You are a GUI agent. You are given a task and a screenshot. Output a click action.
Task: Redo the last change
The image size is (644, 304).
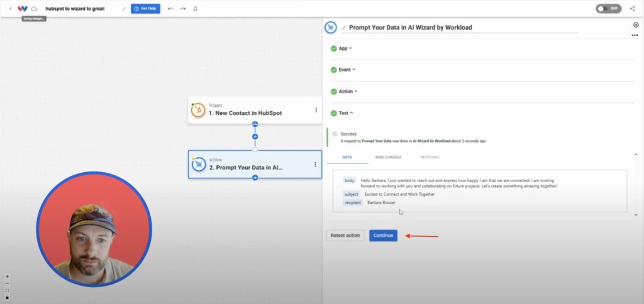tap(183, 9)
